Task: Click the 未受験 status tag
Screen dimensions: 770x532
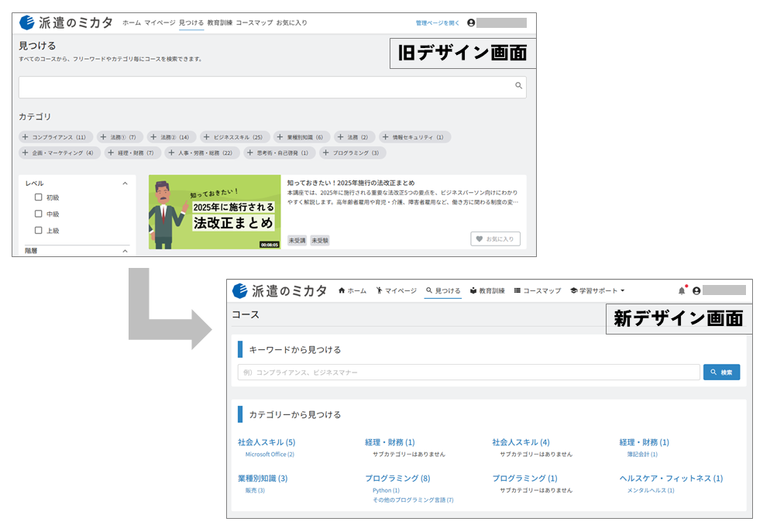Action: (320, 241)
